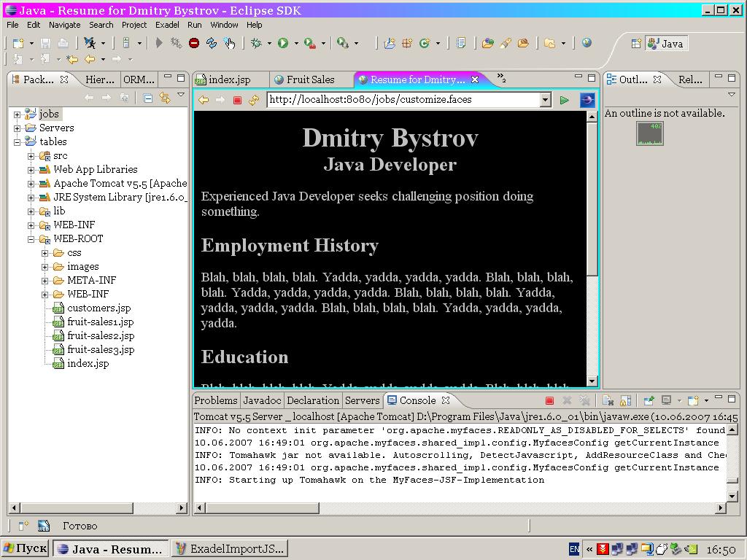
Task: Click the browser page vertical scrollbar thumb
Action: 592,199
